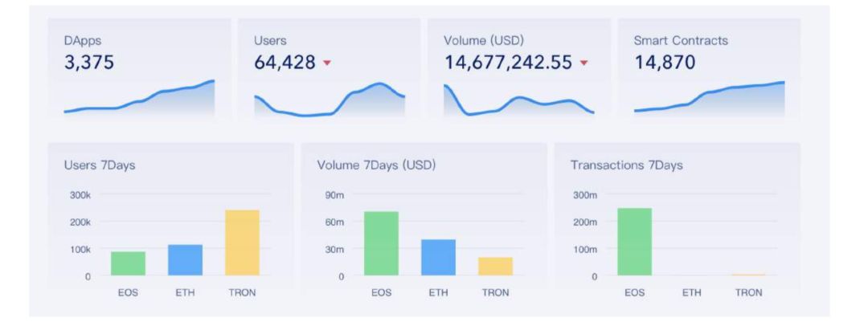Select the Users 64,428 value
The width and height of the screenshot is (868, 330).
click(x=285, y=63)
